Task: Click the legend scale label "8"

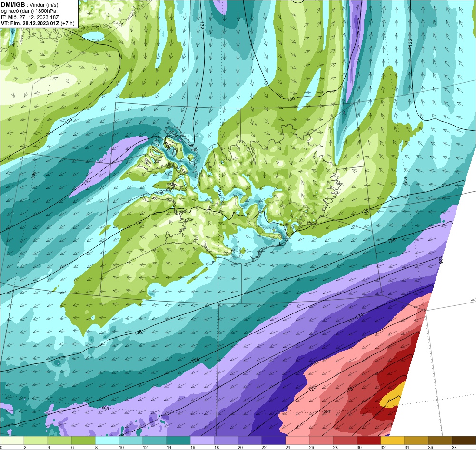Action: pyautogui.click(x=96, y=447)
